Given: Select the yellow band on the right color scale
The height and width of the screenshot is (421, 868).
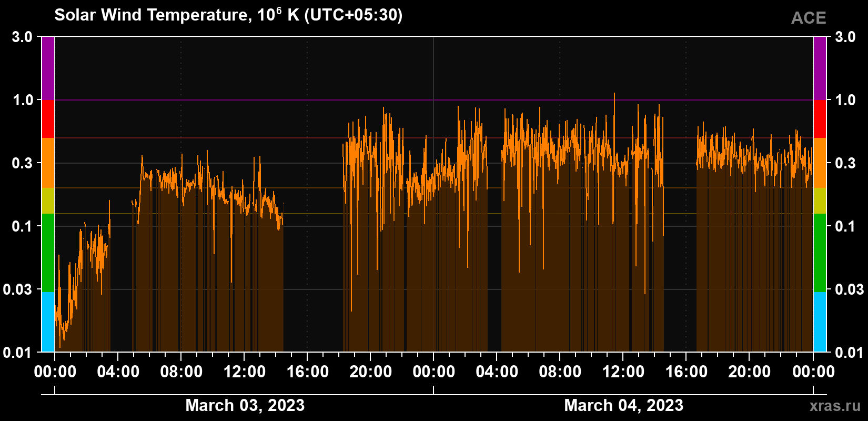Looking at the screenshot, I should 820,201.
